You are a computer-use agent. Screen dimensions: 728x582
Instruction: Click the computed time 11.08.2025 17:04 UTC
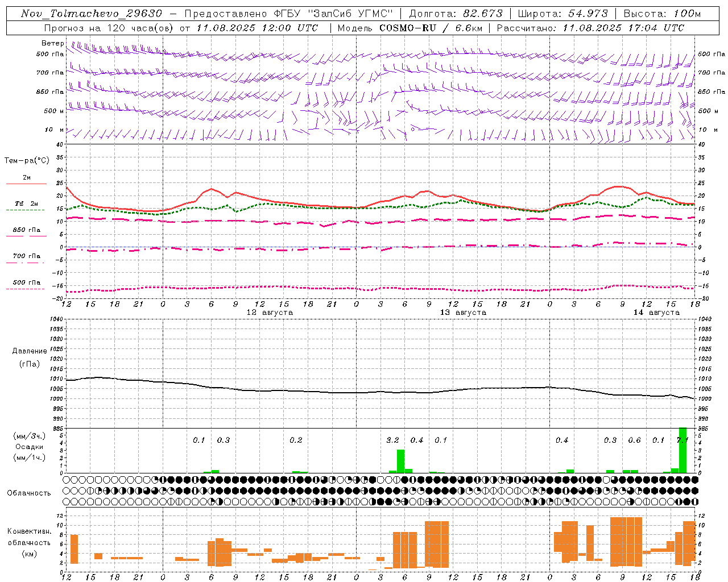click(623, 28)
